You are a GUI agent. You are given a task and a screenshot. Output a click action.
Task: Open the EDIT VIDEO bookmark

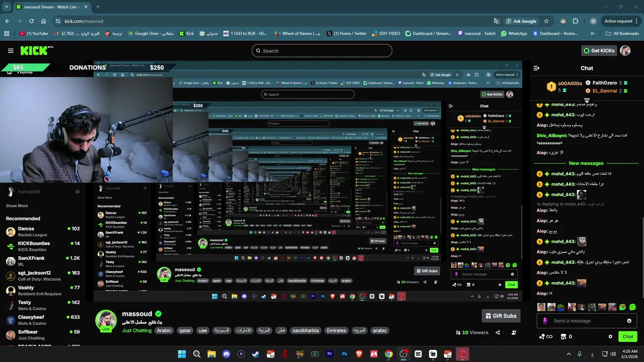point(386,34)
